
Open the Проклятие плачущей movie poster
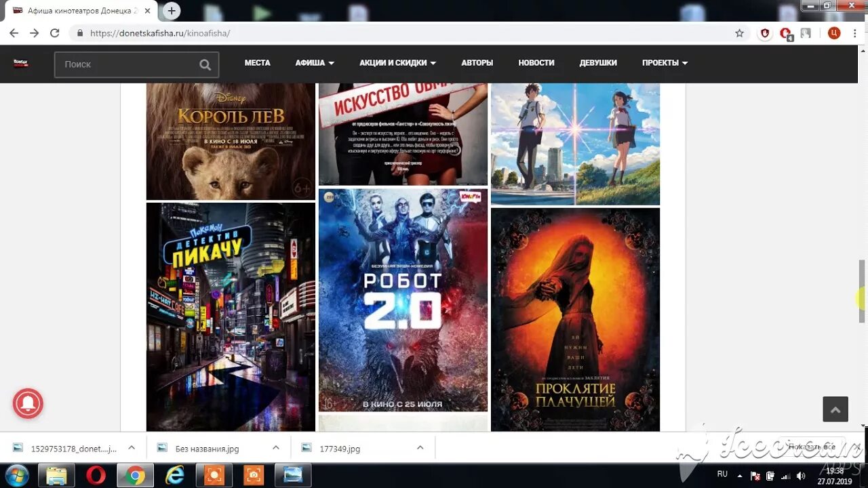point(575,319)
